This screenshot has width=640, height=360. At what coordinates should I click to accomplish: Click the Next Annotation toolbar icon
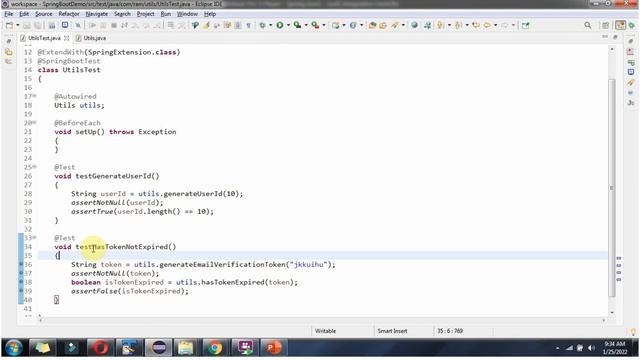click(440, 25)
